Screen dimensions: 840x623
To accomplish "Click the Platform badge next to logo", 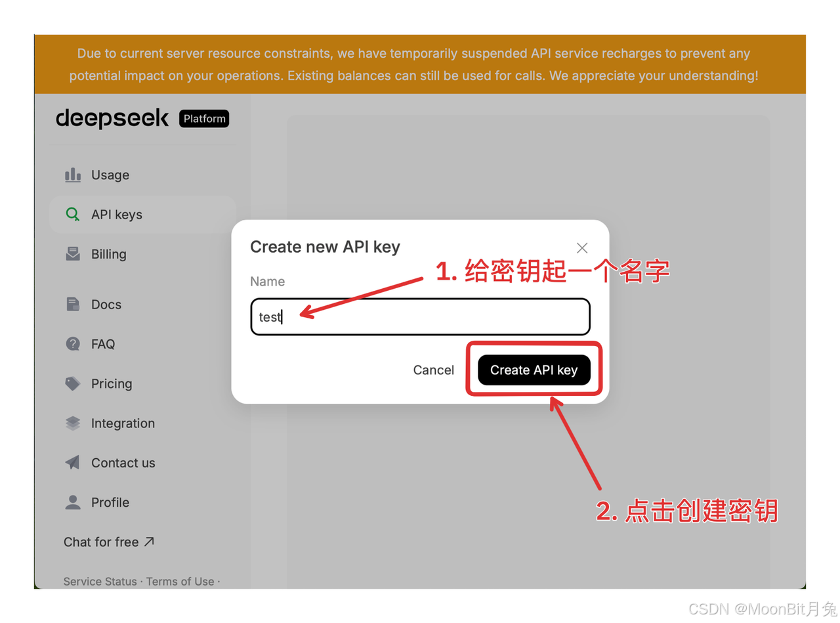I will point(204,119).
